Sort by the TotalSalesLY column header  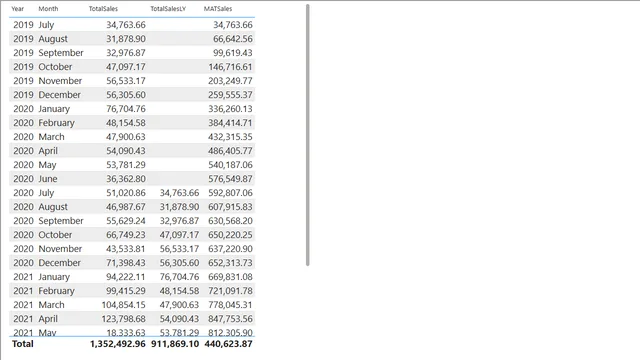point(168,9)
